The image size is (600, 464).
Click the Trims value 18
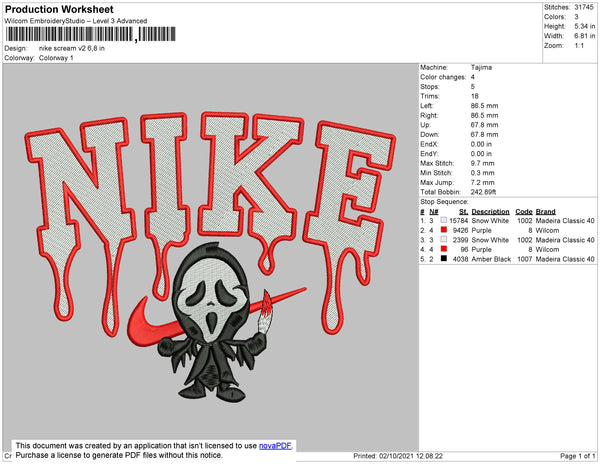[x=474, y=96]
